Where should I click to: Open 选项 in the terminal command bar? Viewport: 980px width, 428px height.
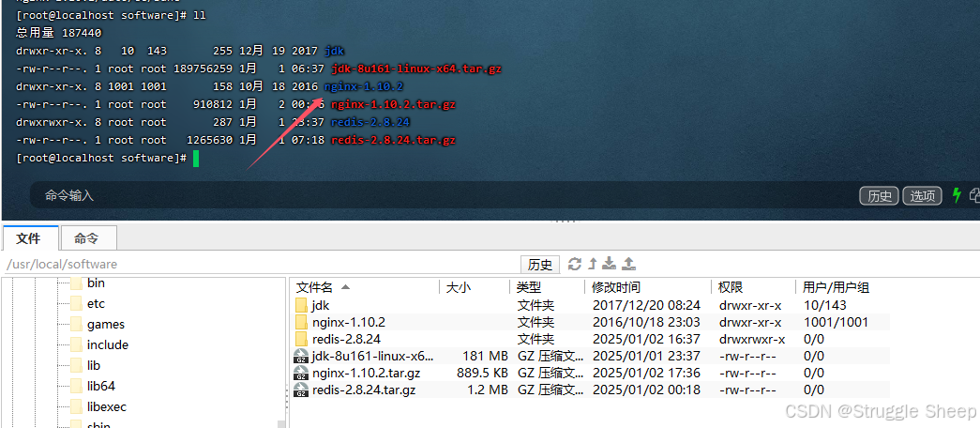[923, 196]
